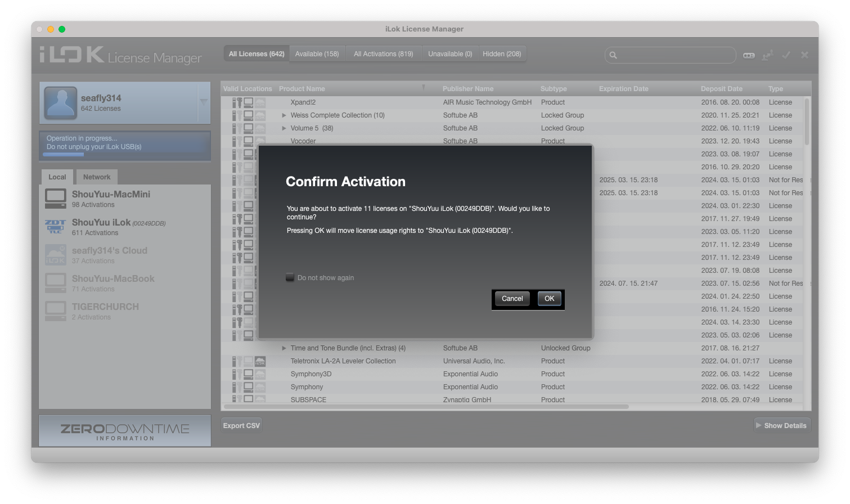The height and width of the screenshot is (504, 850).
Task: Open the All Activations (819) tab
Action: (x=383, y=54)
